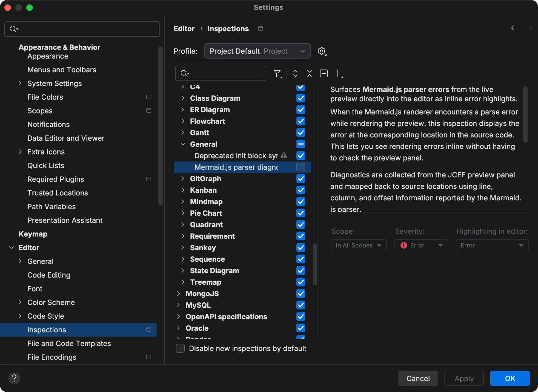Collapse the General group under Mermaid
Screen dimensions: 538x392
point(183,144)
